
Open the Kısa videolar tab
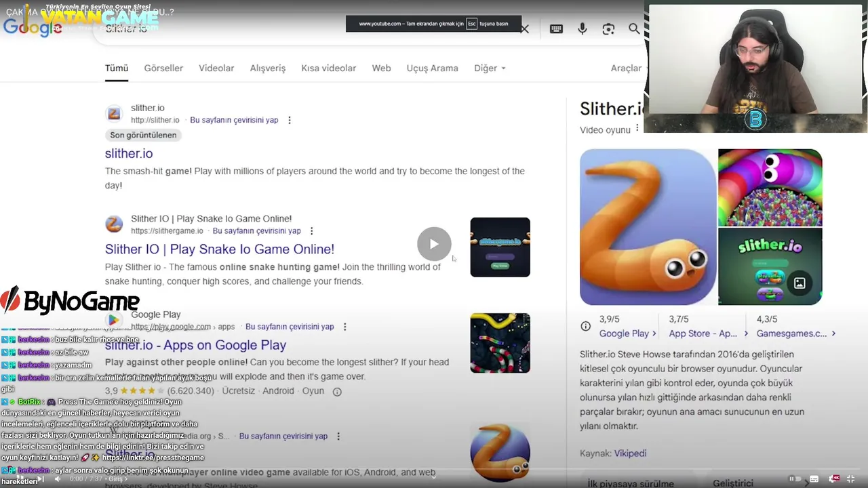(x=329, y=68)
